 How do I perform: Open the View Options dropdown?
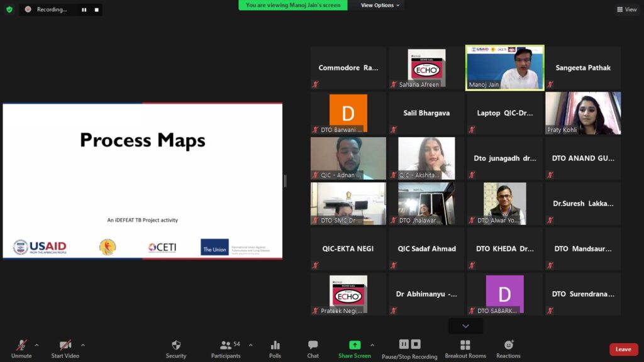click(380, 5)
